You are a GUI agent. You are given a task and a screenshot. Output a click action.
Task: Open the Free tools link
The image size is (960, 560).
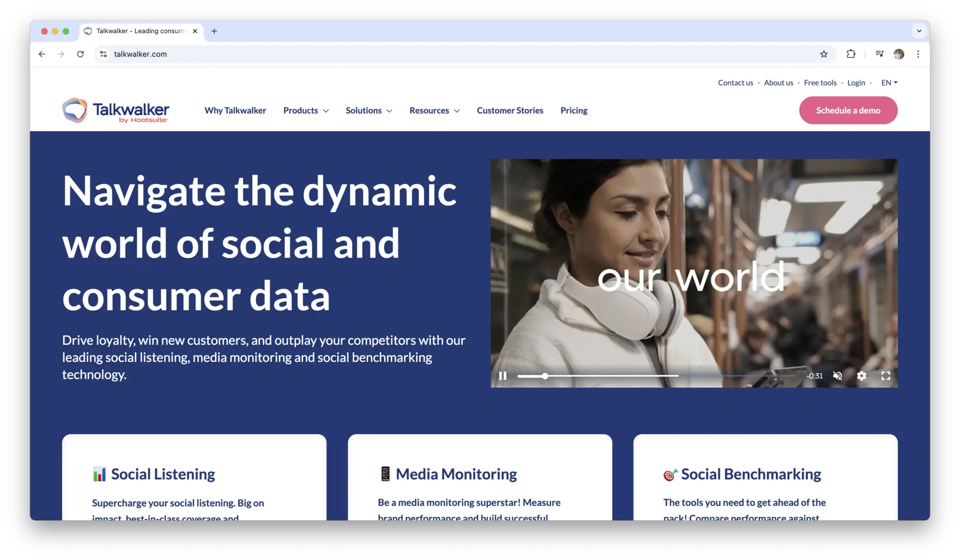pyautogui.click(x=820, y=82)
